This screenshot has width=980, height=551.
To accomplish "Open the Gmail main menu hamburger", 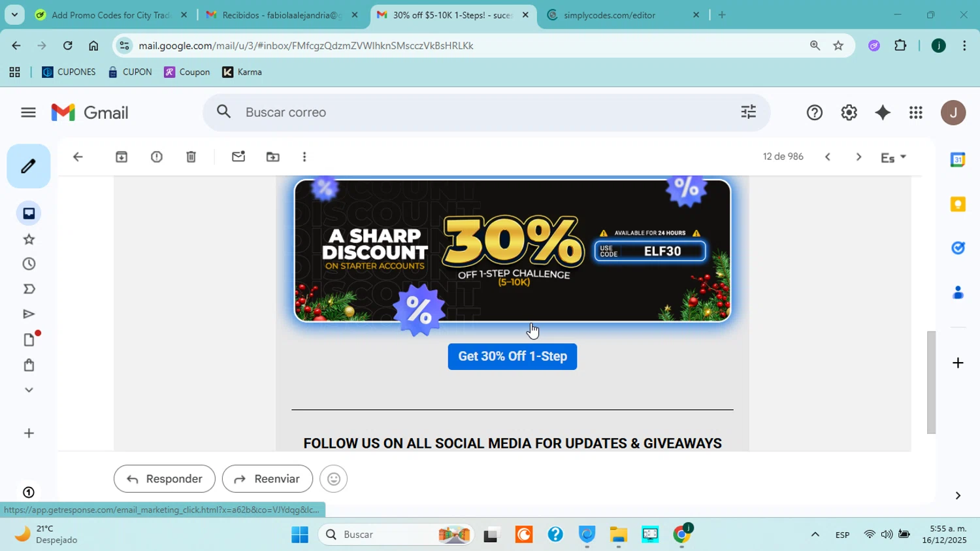I will pos(28,112).
